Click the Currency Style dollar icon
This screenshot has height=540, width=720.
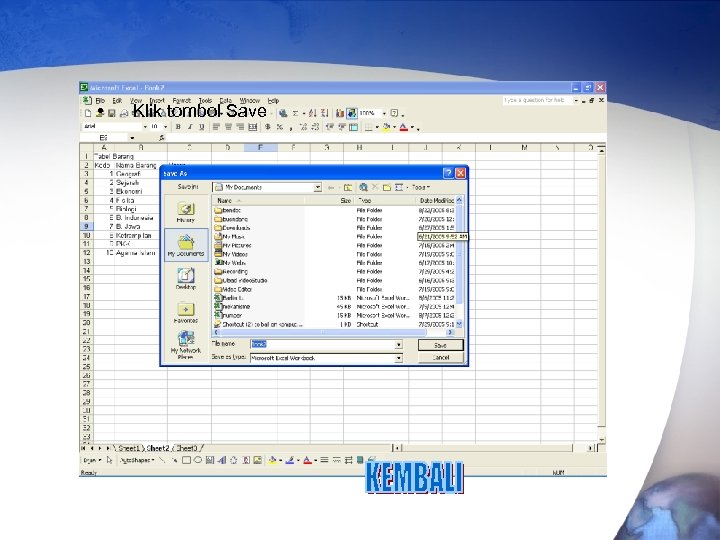point(268,127)
